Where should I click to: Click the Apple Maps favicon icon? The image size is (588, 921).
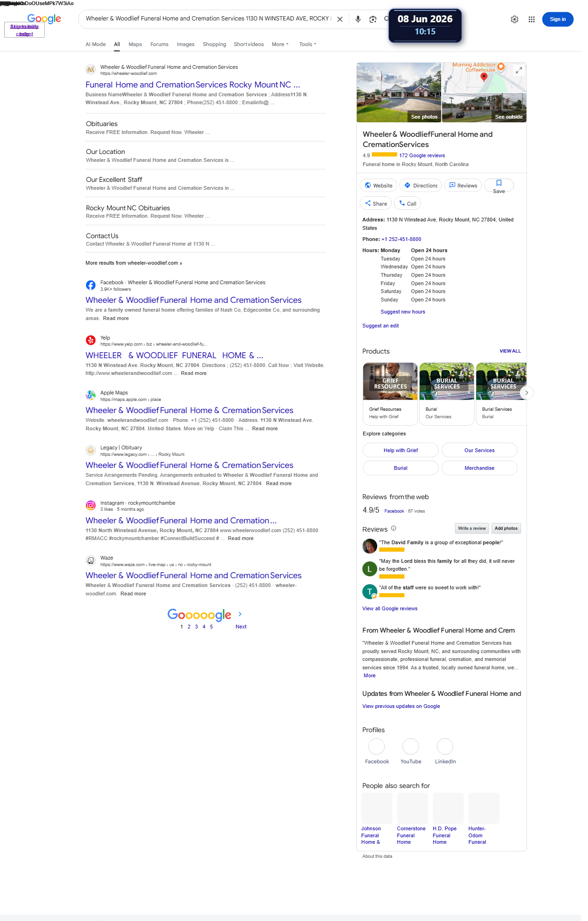[91, 395]
